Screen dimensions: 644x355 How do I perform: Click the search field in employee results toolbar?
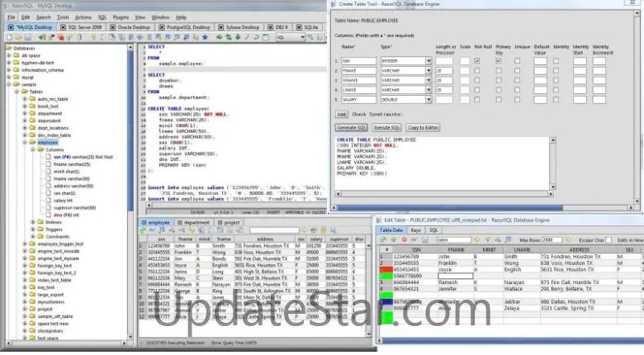(274, 230)
